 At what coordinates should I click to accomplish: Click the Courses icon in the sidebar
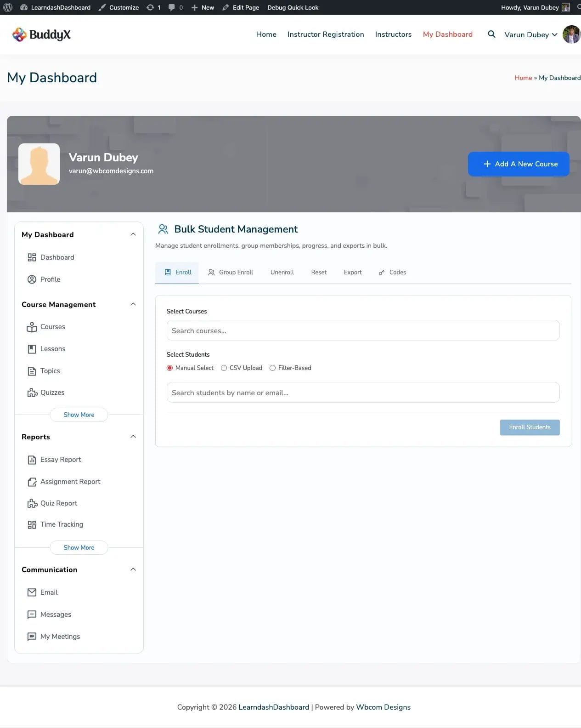(x=32, y=327)
